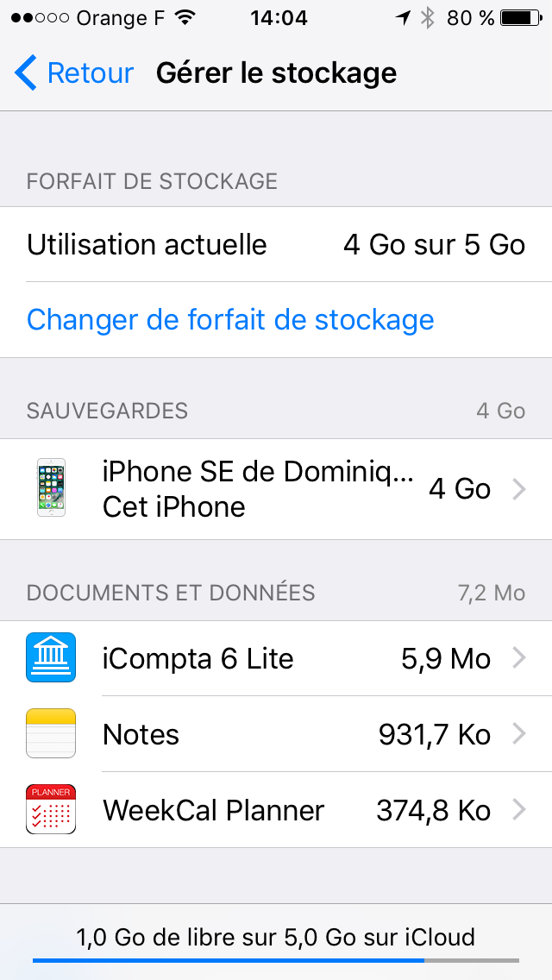Viewport: 552px width, 980px height.
Task: Tap the iCloud storage usage bar
Action: pos(276,960)
